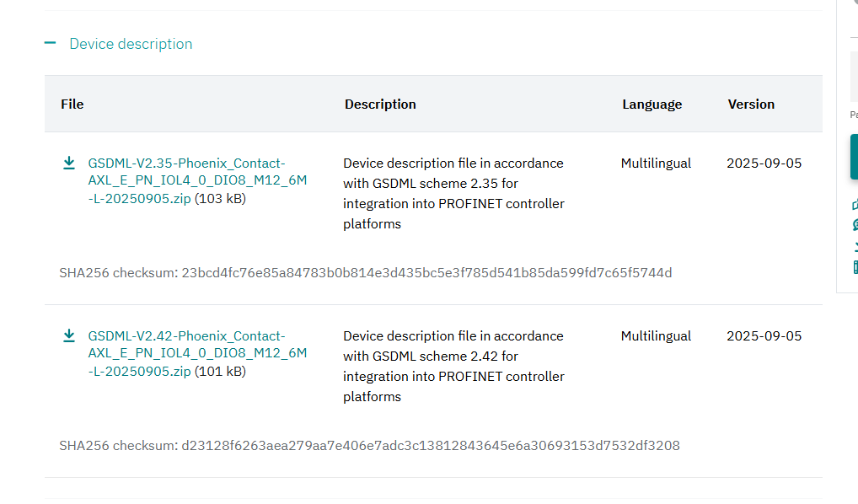Click the File column header
858x504 pixels.
tap(72, 105)
